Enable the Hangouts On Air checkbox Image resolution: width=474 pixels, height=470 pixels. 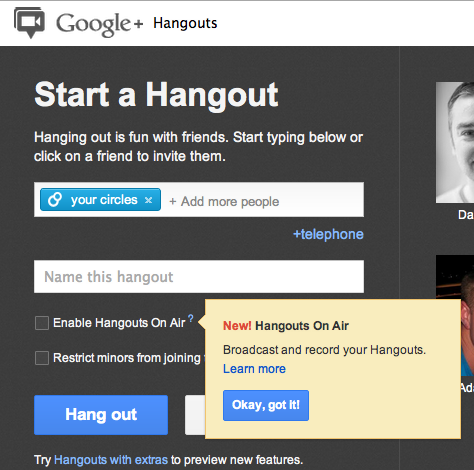coord(42,323)
